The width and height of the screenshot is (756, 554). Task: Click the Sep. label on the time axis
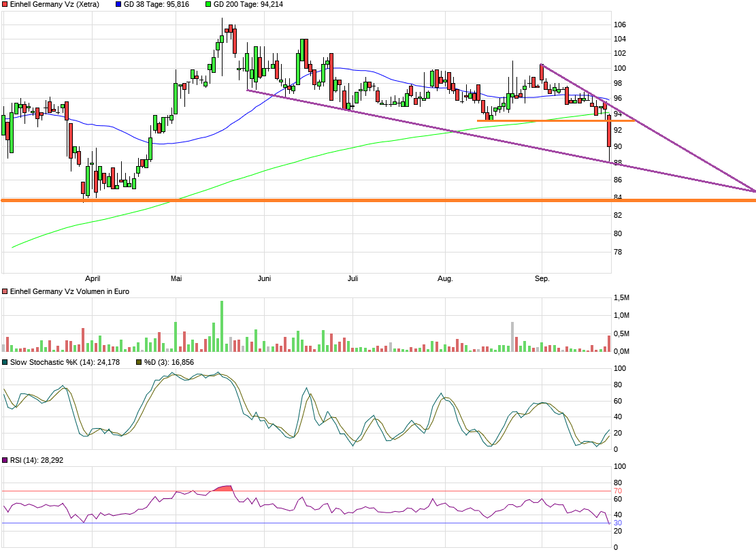542,278
